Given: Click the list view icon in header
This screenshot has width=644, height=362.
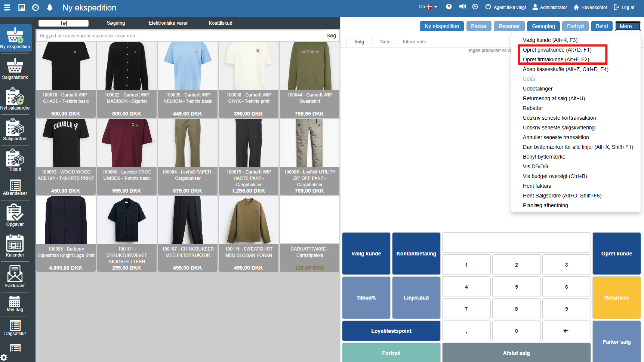Looking at the screenshot, I should [22, 7].
